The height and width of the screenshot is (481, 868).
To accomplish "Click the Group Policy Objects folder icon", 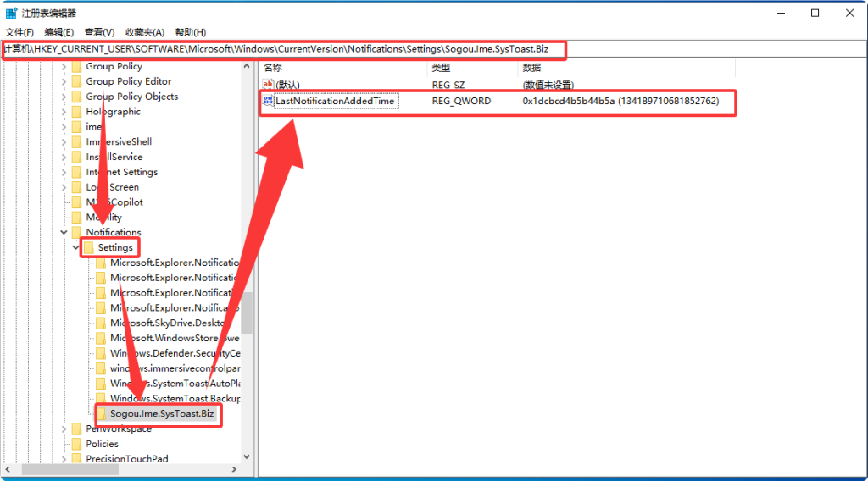I will [76, 97].
